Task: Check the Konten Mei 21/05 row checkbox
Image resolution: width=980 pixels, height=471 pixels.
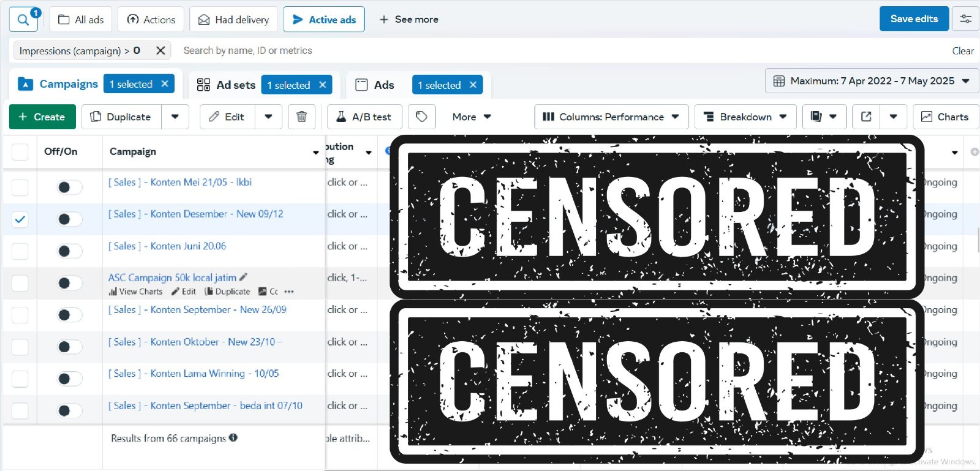Action: click(20, 187)
